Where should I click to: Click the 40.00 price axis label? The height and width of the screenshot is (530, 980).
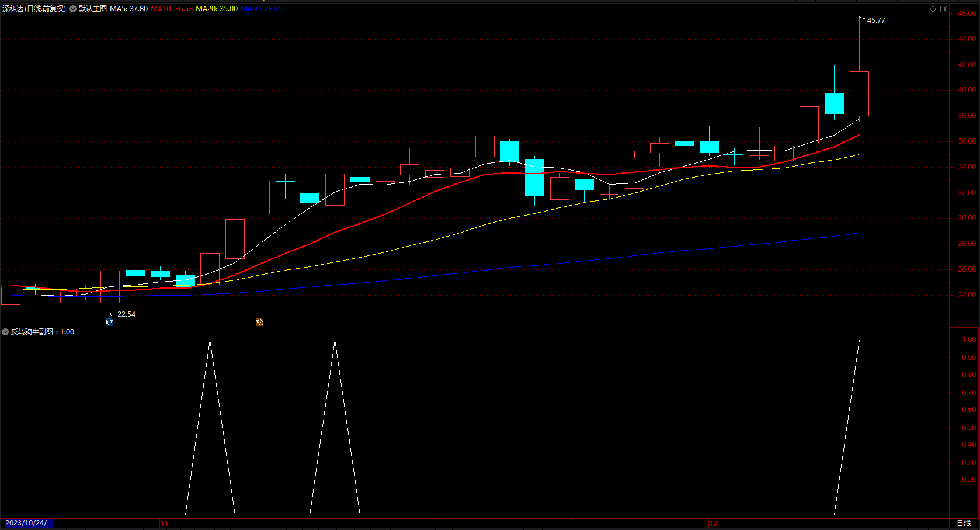pos(967,90)
